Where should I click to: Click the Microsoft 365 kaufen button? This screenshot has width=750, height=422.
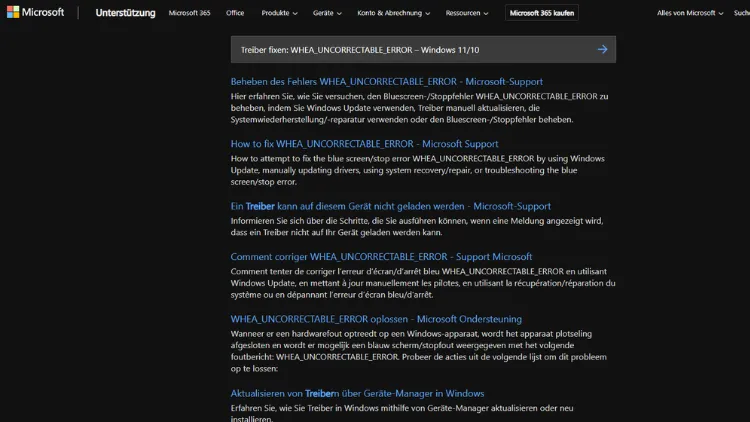(541, 13)
